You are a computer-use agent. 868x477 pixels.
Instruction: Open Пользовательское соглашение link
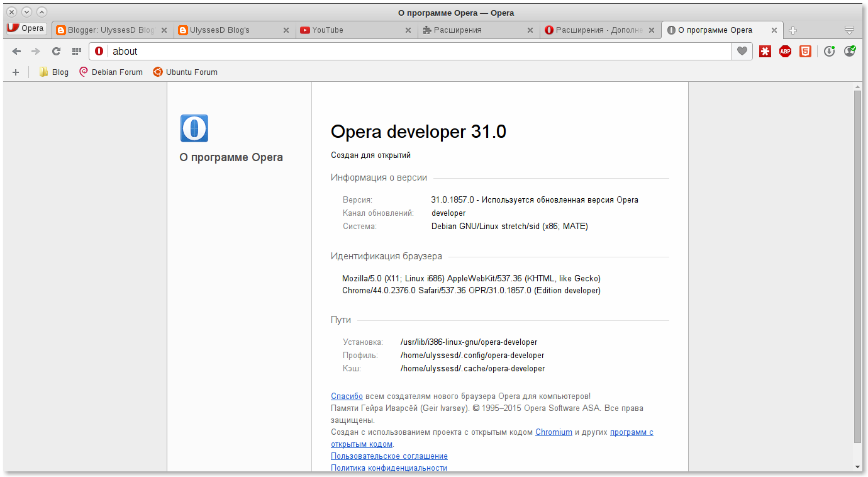(389, 456)
